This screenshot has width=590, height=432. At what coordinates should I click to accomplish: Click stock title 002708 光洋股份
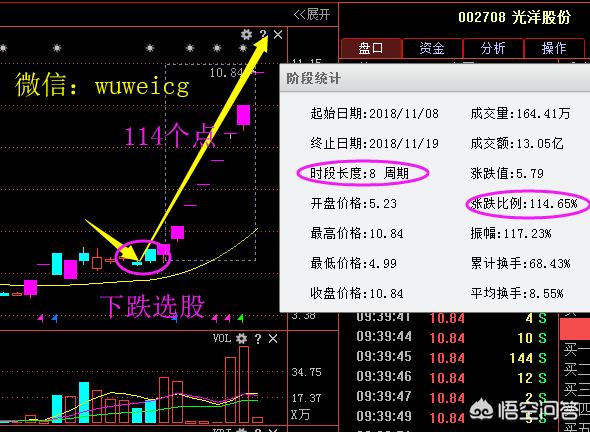click(514, 17)
